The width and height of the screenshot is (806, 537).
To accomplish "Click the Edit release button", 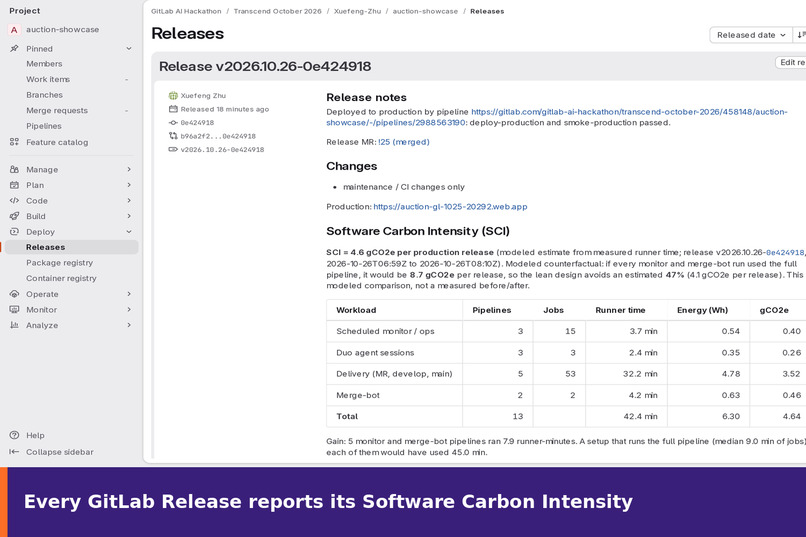I will tap(791, 62).
